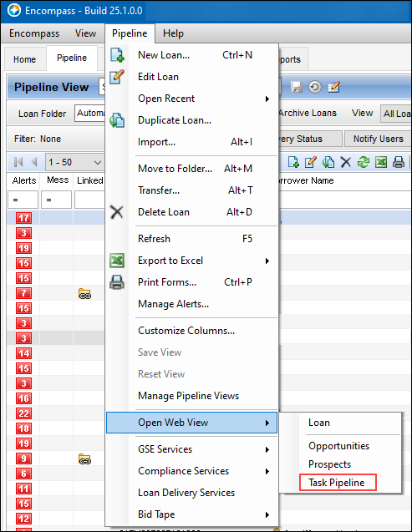
Task: Click the toolbar Duplicate Loan icon
Action: [x=328, y=162]
